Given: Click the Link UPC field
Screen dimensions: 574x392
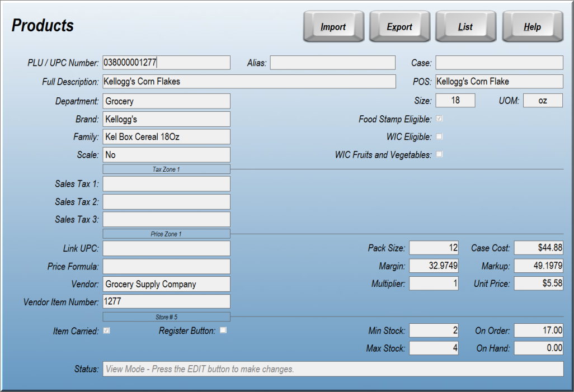Looking at the screenshot, I should tap(166, 248).
